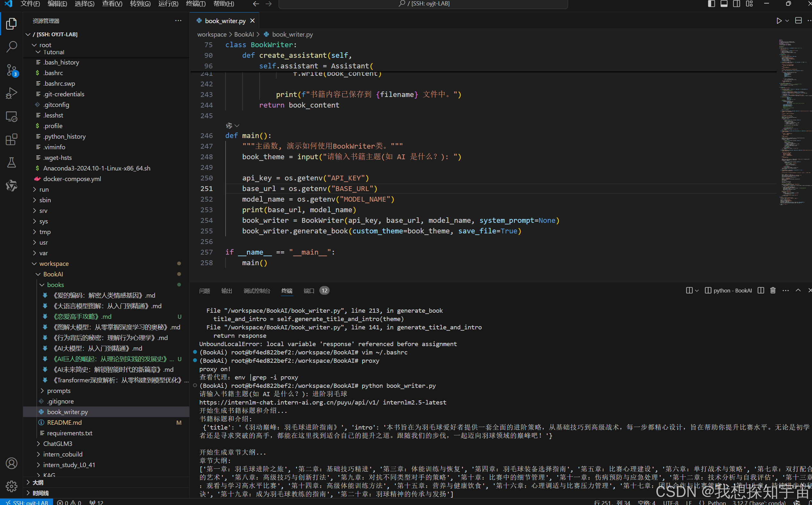The image size is (812, 505).
Task: Click the SSH remote indicator in status bar
Action: click(x=27, y=502)
